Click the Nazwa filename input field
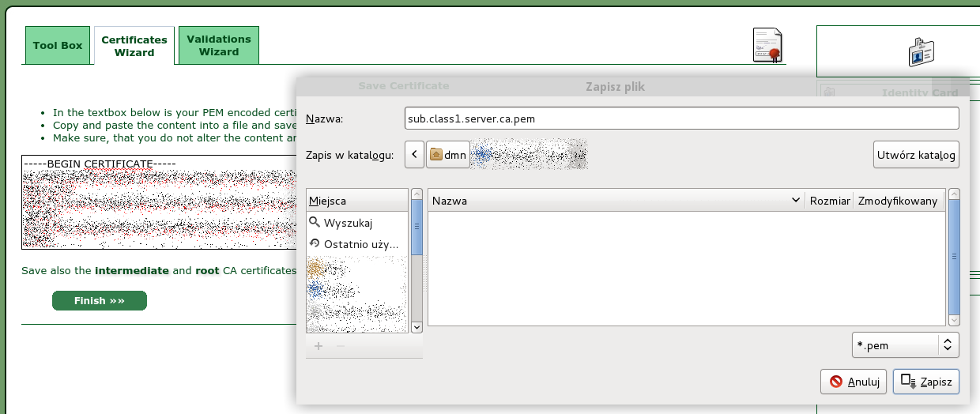 [680, 119]
